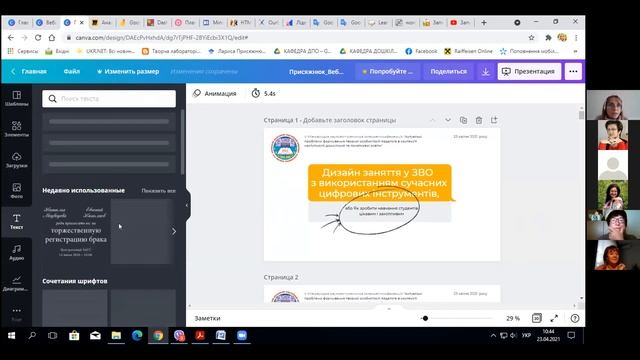Screen dimensions: 640x360
Task: Collapse the side panel with the handle arrow
Action: [187, 205]
